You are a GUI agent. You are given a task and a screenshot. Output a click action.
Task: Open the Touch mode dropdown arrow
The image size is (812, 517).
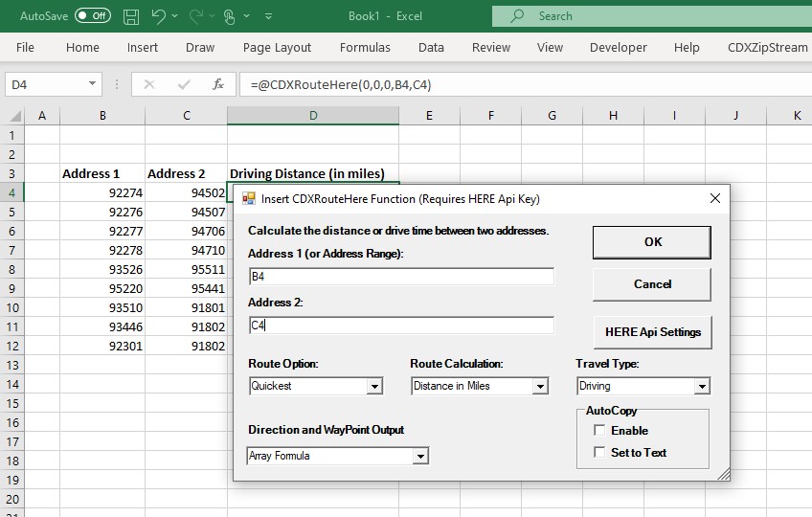[x=246, y=16]
